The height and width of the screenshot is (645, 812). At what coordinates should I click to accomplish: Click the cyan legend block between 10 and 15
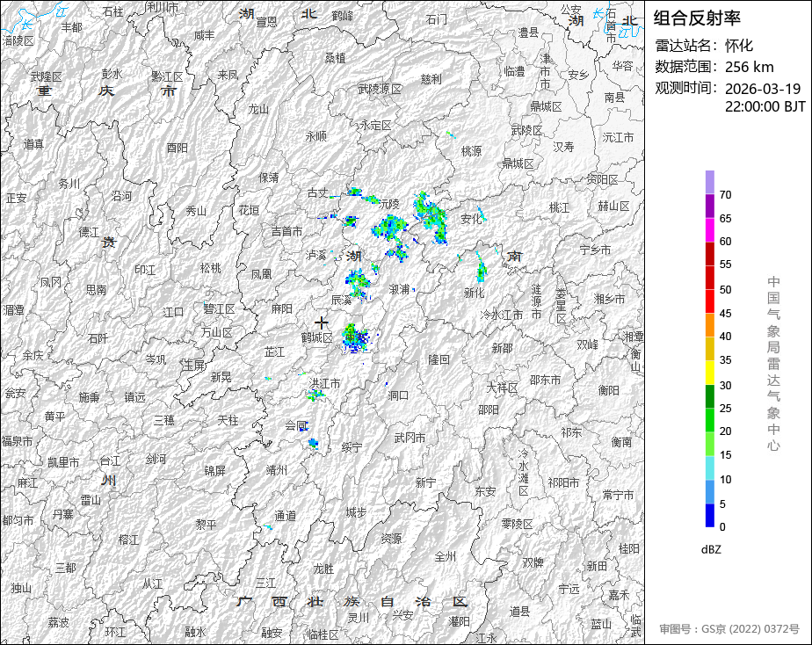pos(709,468)
